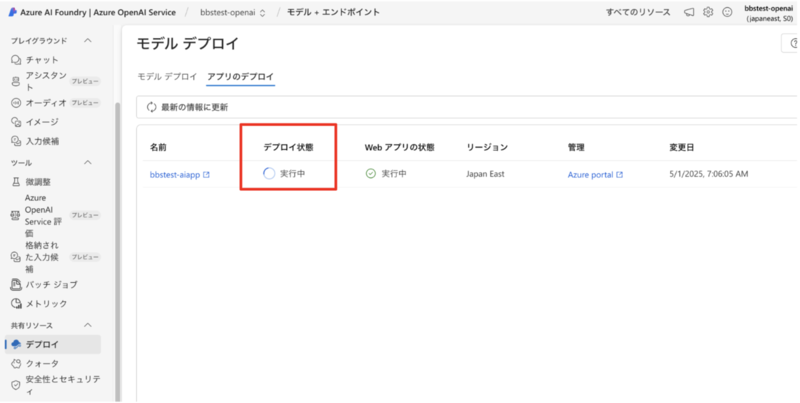Click the image icon in sidebar

point(16,122)
